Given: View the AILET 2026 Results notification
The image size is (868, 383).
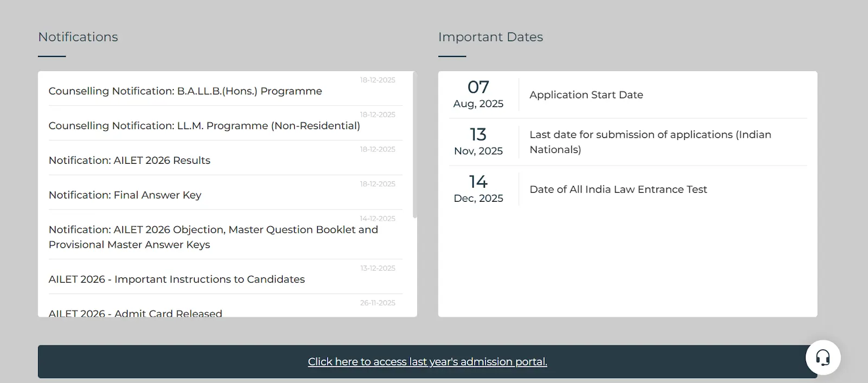Looking at the screenshot, I should pyautogui.click(x=130, y=160).
